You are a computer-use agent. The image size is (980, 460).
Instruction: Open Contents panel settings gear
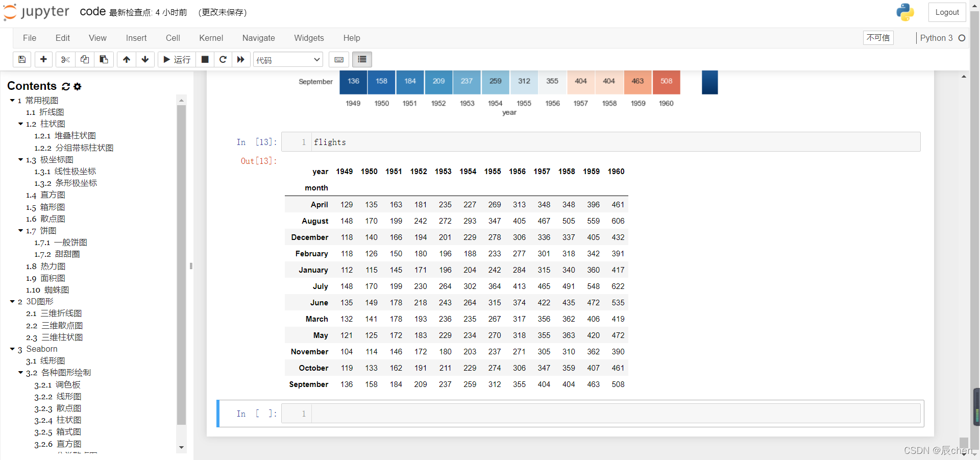(78, 86)
